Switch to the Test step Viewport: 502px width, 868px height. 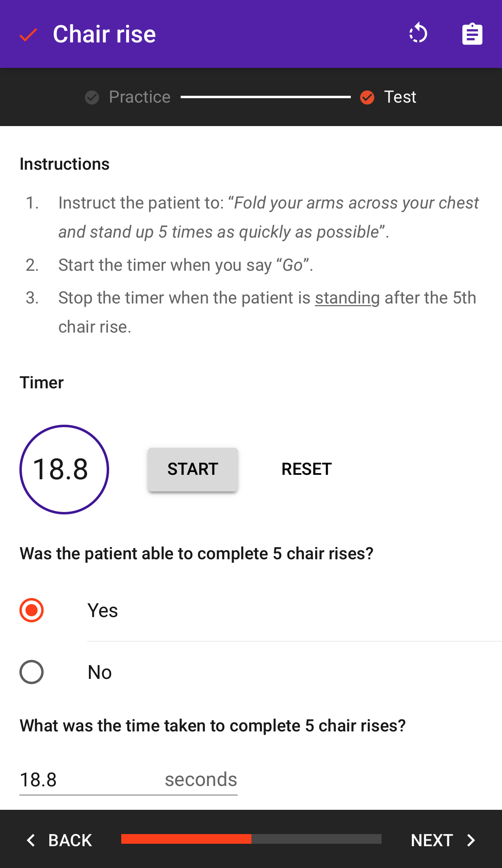(400, 97)
